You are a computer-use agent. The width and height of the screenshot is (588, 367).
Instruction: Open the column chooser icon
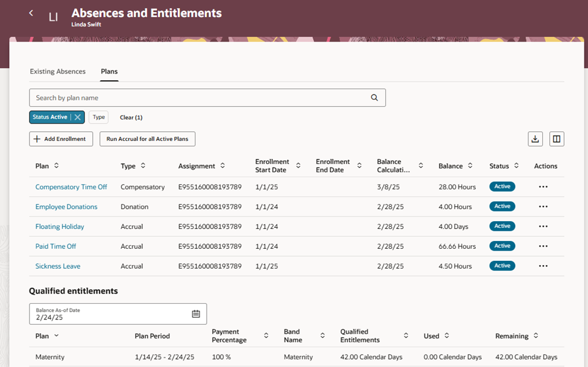click(x=557, y=139)
